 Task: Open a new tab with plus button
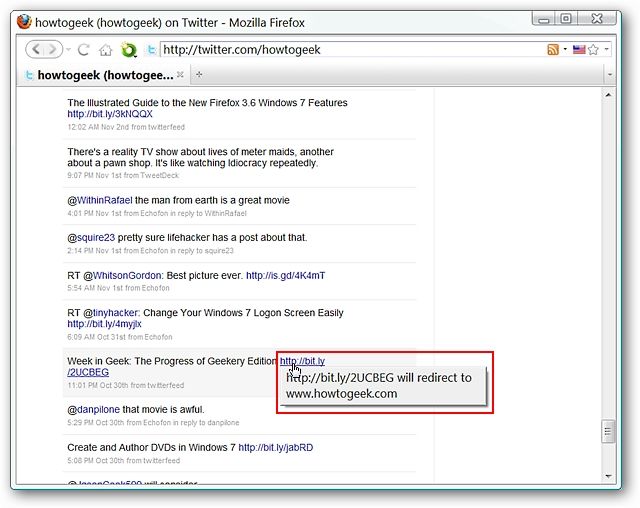point(199,75)
